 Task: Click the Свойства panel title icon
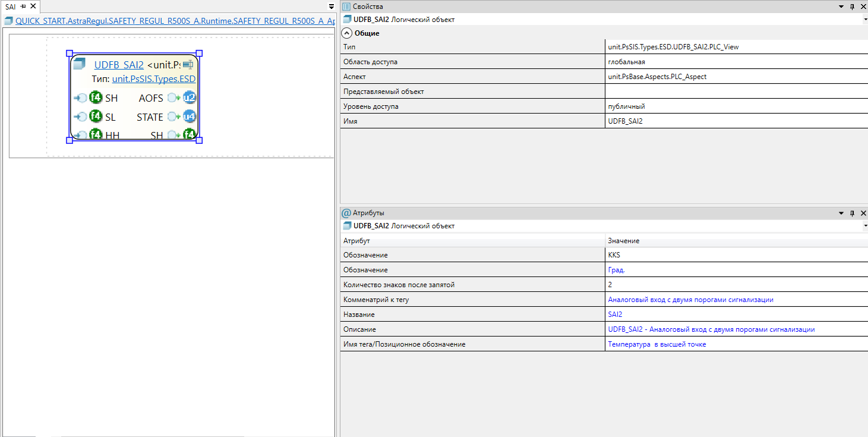coord(346,7)
